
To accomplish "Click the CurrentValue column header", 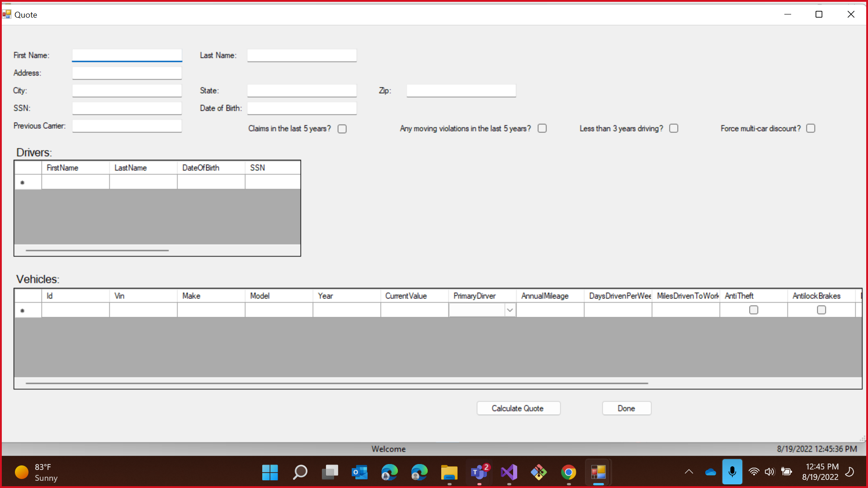I will coord(415,296).
